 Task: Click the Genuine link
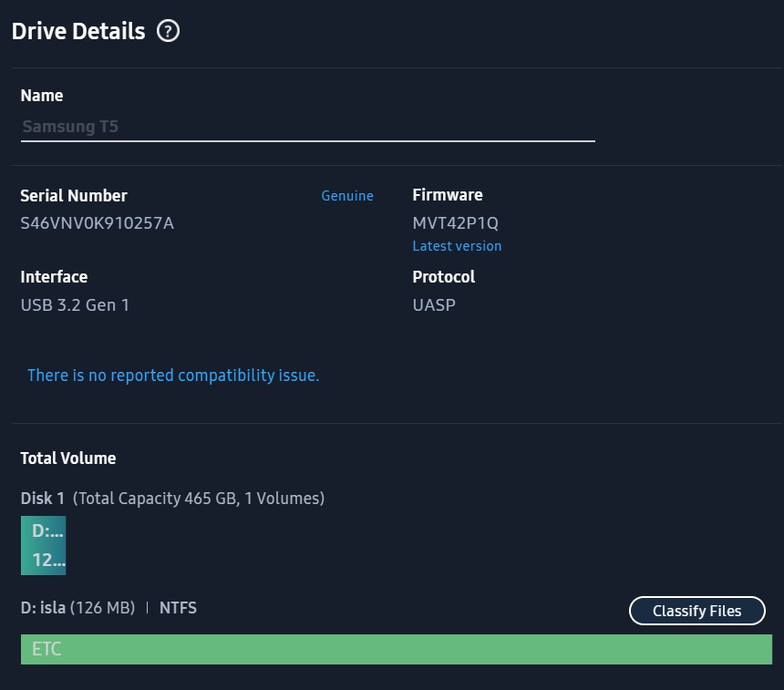[347, 196]
